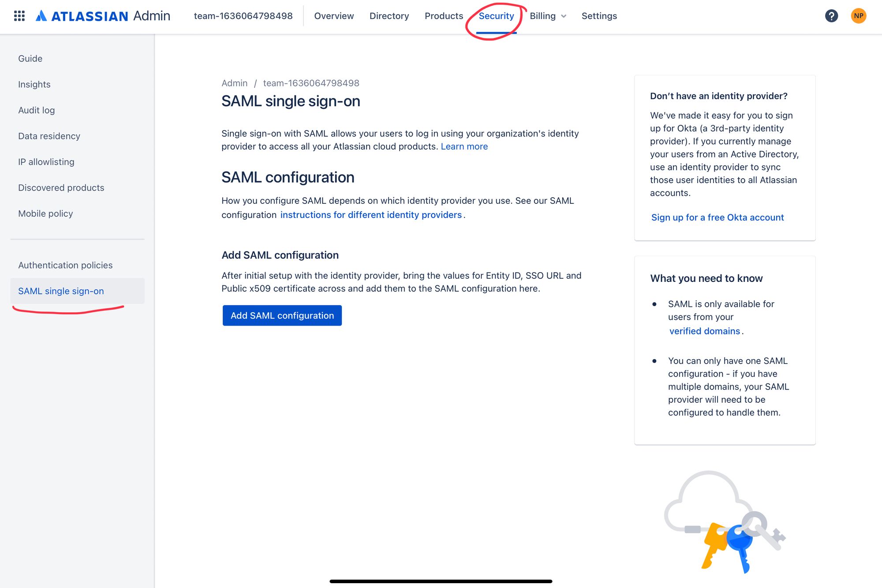
Task: Click the Admin breadcrumb link
Action: (x=234, y=83)
